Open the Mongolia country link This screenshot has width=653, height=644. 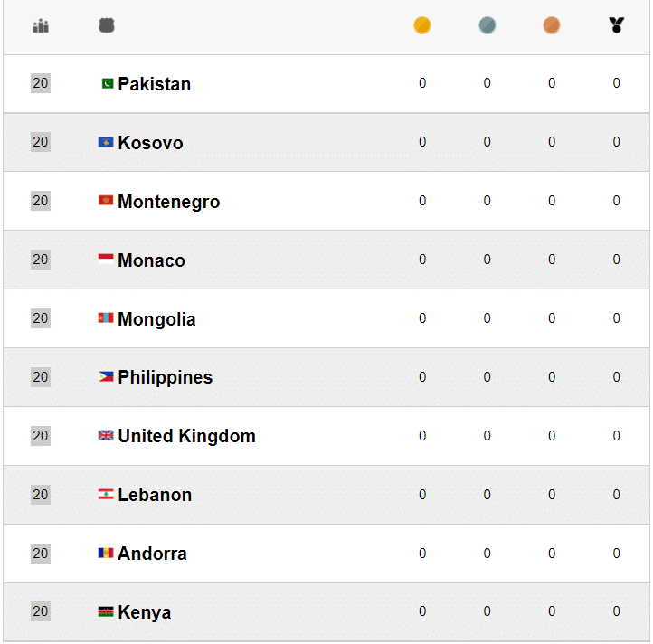coord(156,319)
